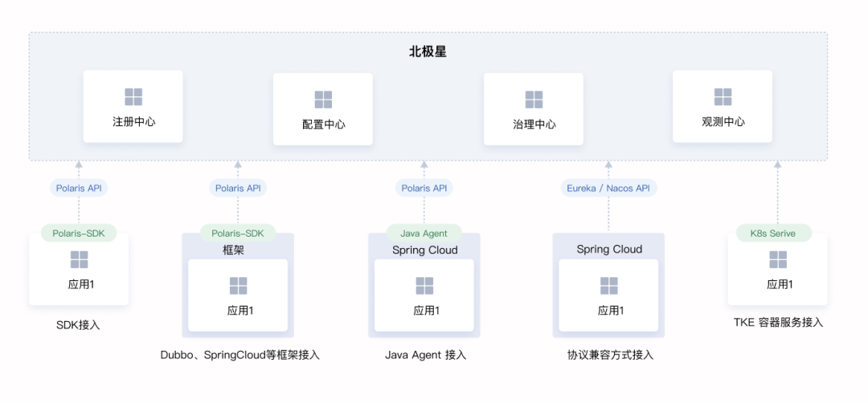Click the Polaris API badge above SDK接入
The image size is (868, 403).
point(79,188)
